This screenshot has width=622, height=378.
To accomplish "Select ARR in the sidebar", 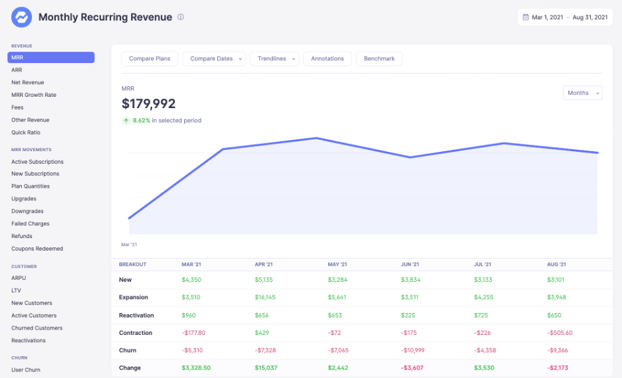I will (x=17, y=70).
